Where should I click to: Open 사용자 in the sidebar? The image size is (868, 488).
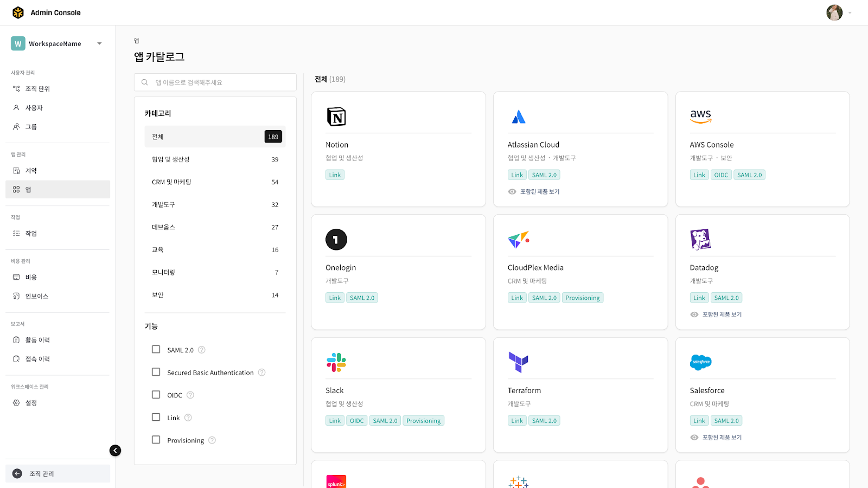58,107
